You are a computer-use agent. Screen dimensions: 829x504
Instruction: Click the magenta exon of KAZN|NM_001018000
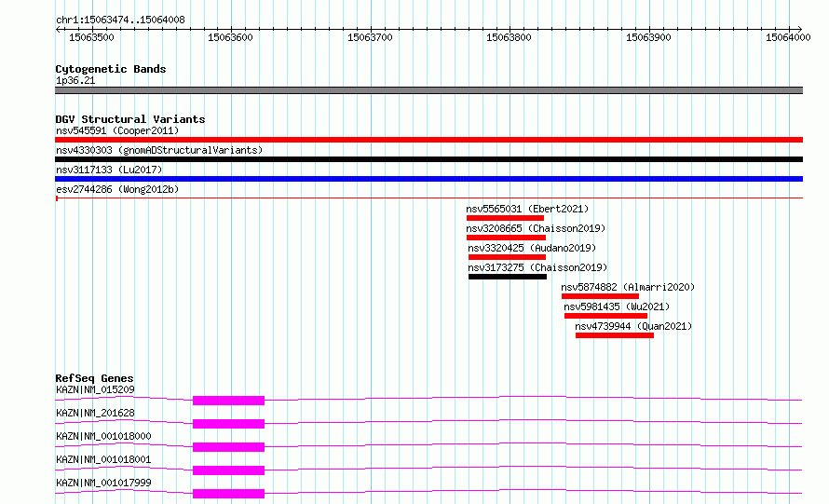tap(228, 447)
